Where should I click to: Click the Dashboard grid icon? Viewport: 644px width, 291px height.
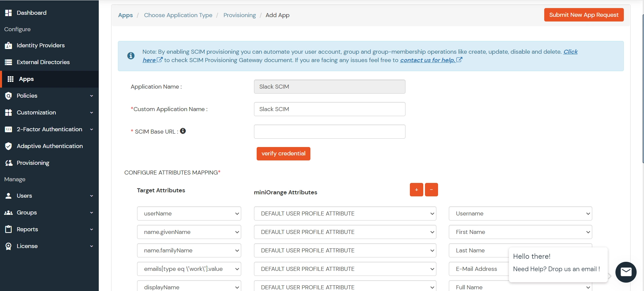tap(8, 13)
